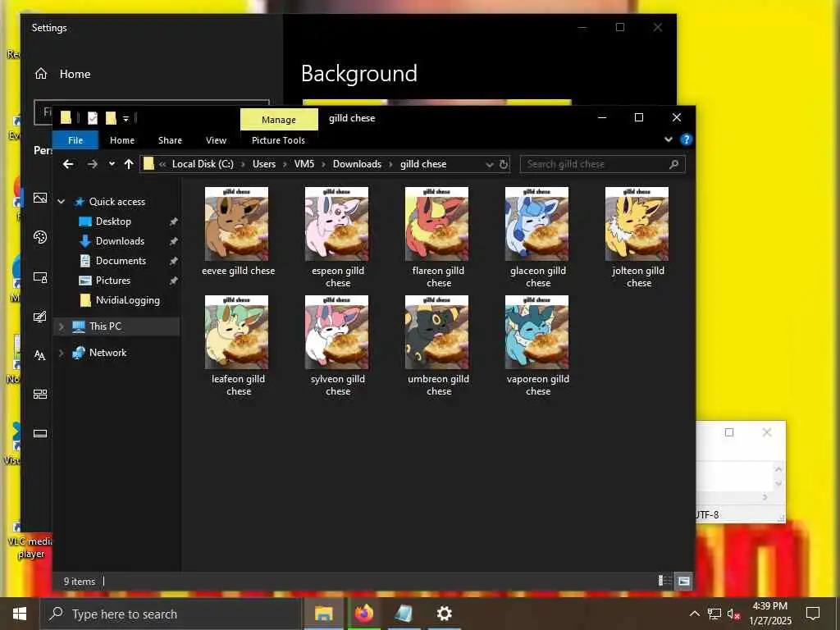
Task: Expand the Explorer ribbon chevron
Action: 668,139
